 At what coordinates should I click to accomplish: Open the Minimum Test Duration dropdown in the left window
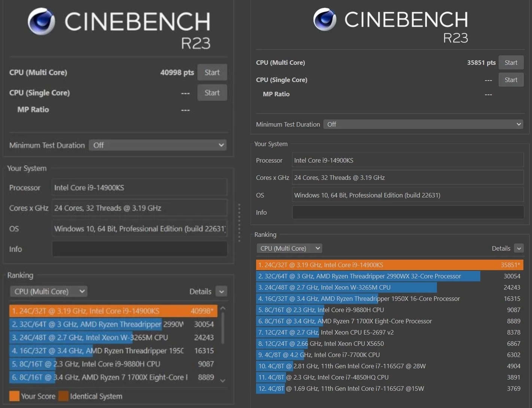tap(158, 145)
